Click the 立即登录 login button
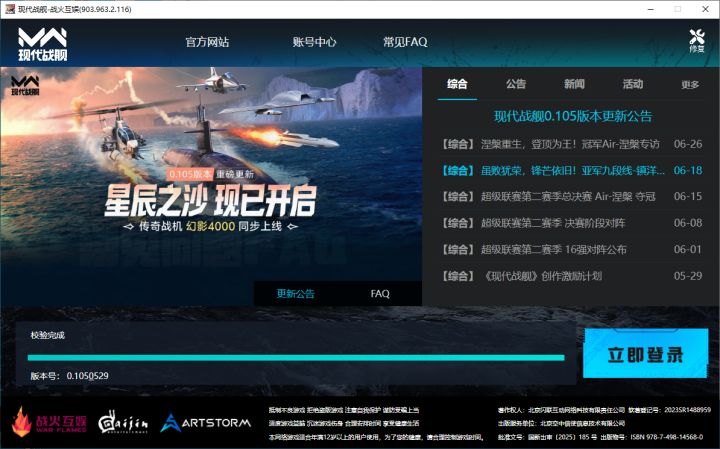 [646, 354]
